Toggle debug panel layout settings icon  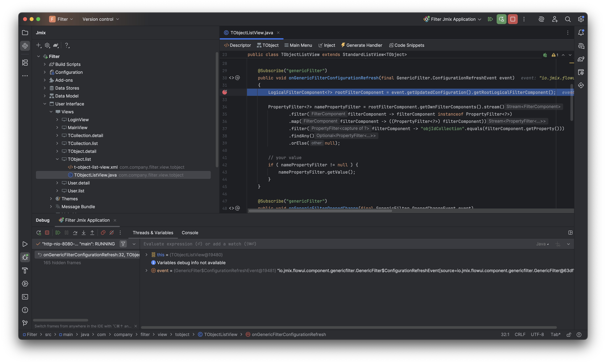[570, 233]
